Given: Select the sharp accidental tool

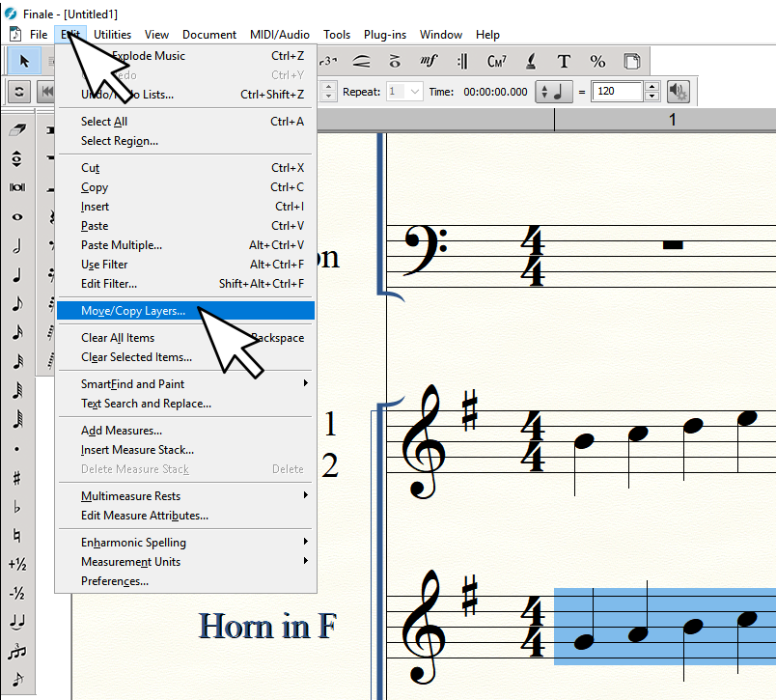Looking at the screenshot, I should click(17, 478).
